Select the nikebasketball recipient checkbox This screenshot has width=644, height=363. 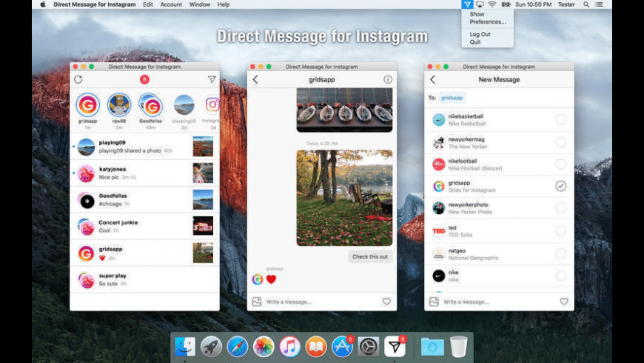click(x=560, y=120)
